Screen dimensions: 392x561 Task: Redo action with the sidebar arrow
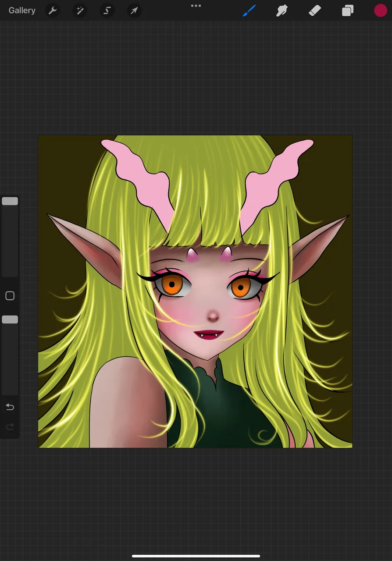[10, 426]
